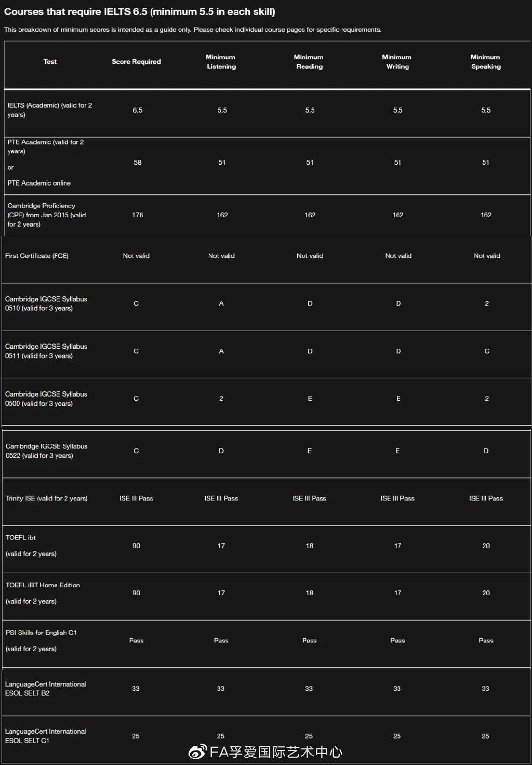This screenshot has height=765, width=532.
Task: Click the First Certificate (FCE) row label
Action: tap(37, 256)
